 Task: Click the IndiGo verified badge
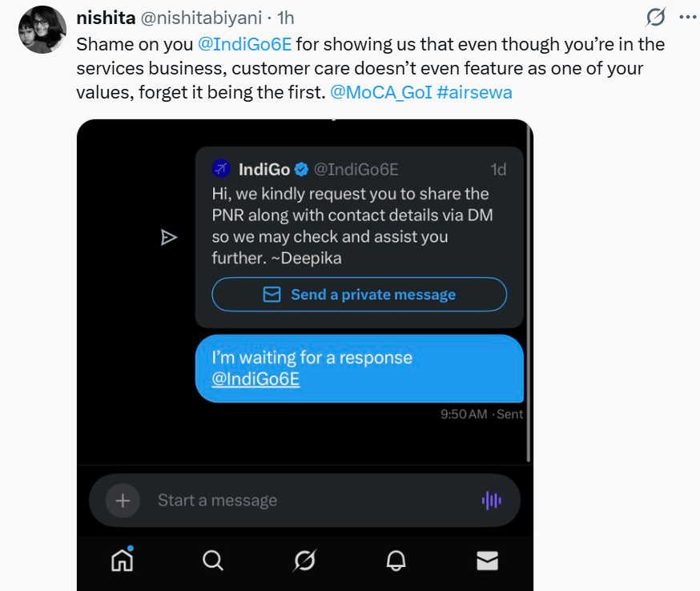point(302,169)
